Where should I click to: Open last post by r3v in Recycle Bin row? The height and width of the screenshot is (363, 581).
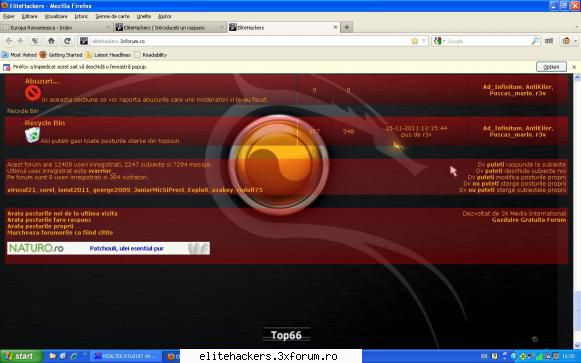click(416, 131)
